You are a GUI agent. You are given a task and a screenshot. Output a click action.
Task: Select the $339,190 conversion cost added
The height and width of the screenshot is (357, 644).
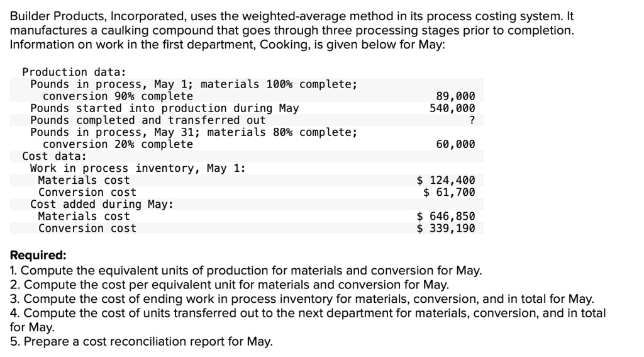pyautogui.click(x=447, y=228)
